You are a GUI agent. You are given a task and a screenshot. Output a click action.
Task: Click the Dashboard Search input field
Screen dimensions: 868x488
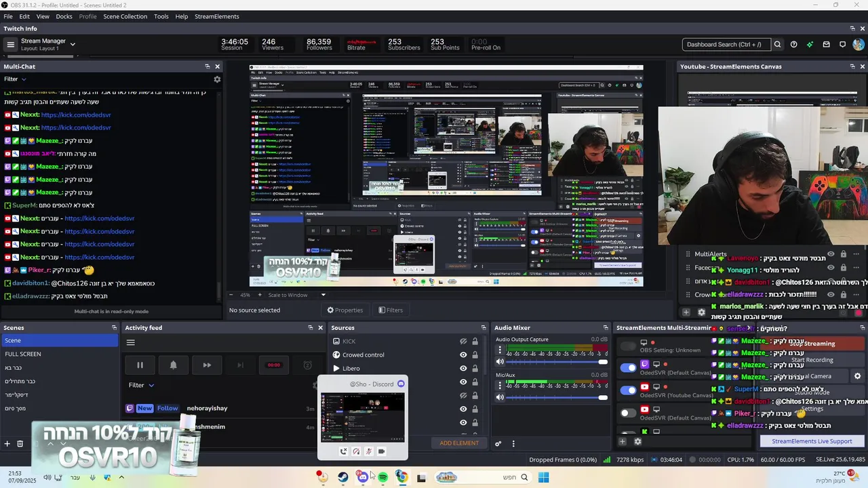pos(726,45)
